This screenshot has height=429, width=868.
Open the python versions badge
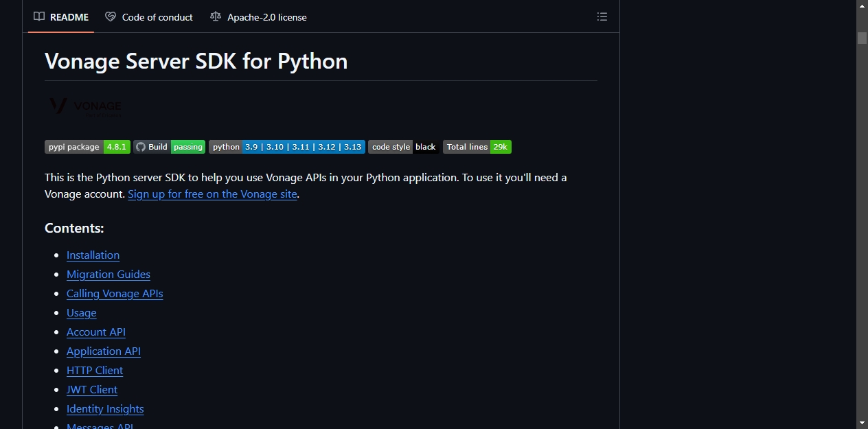287,147
